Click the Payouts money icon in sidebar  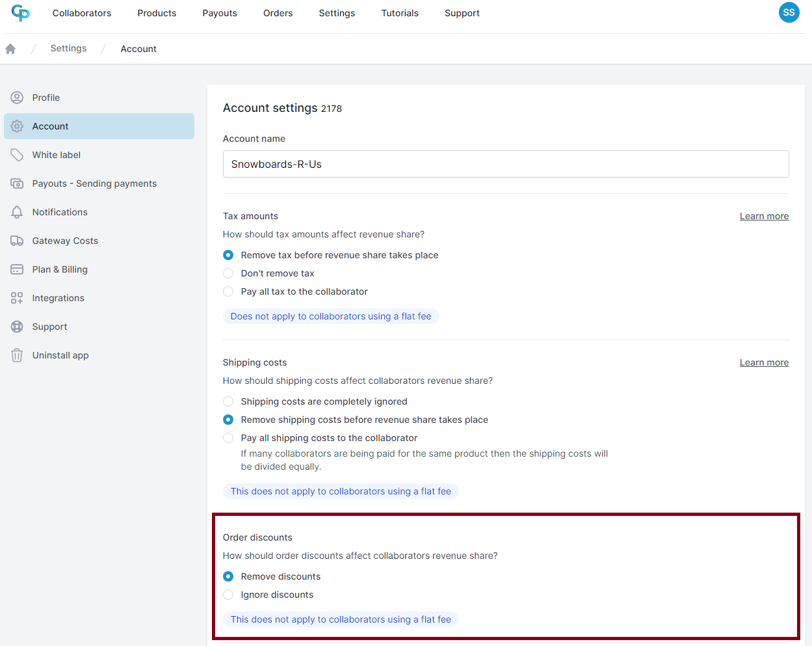click(17, 183)
